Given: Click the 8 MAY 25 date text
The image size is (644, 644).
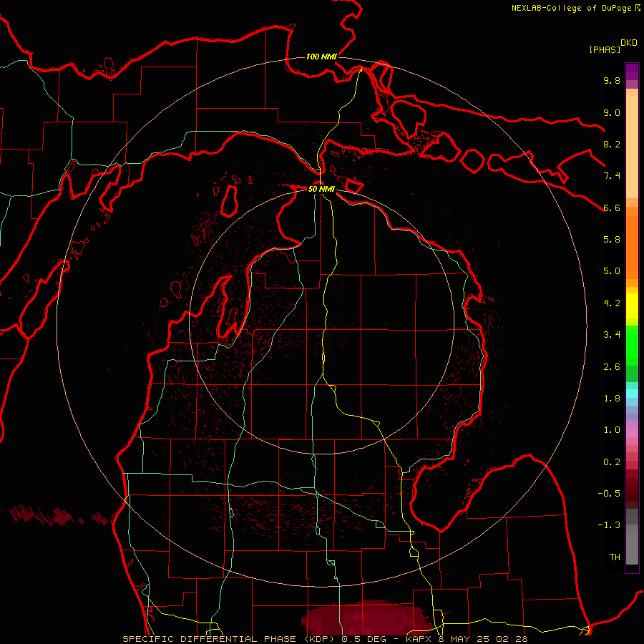Looking at the screenshot, I should click(x=464, y=639).
